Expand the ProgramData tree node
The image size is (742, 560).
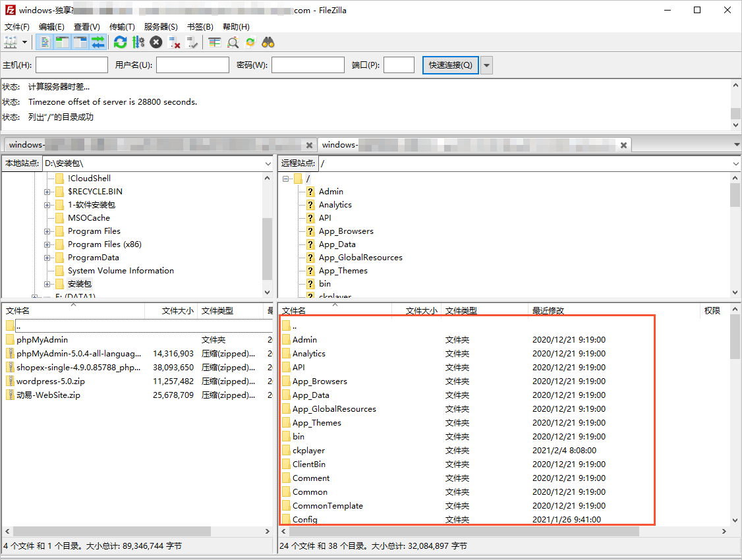pyautogui.click(x=47, y=258)
